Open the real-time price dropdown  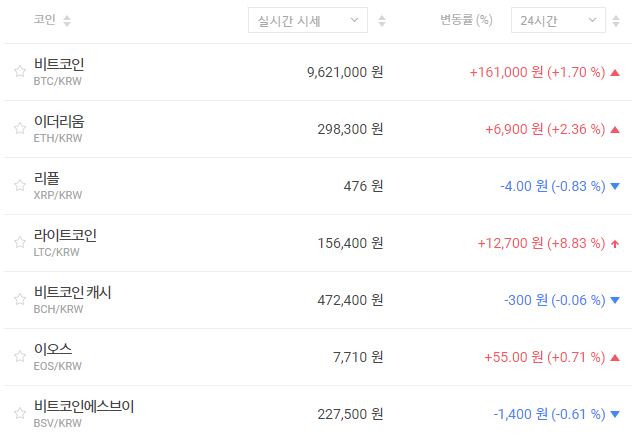coord(307,20)
